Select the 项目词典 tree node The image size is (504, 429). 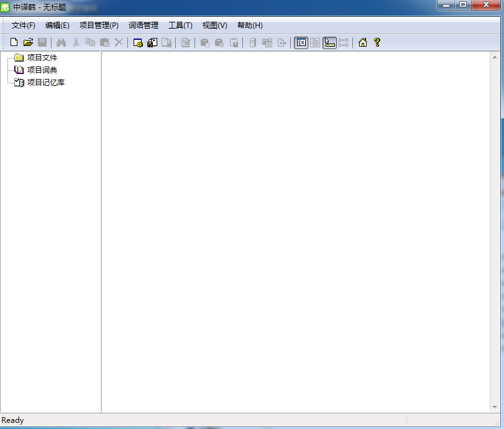click(42, 70)
